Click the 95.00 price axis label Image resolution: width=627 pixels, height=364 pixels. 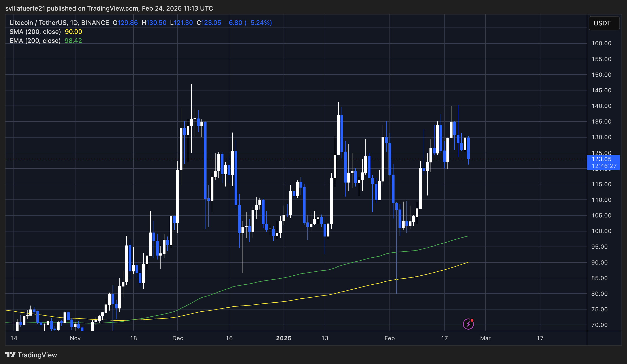pyautogui.click(x=599, y=247)
